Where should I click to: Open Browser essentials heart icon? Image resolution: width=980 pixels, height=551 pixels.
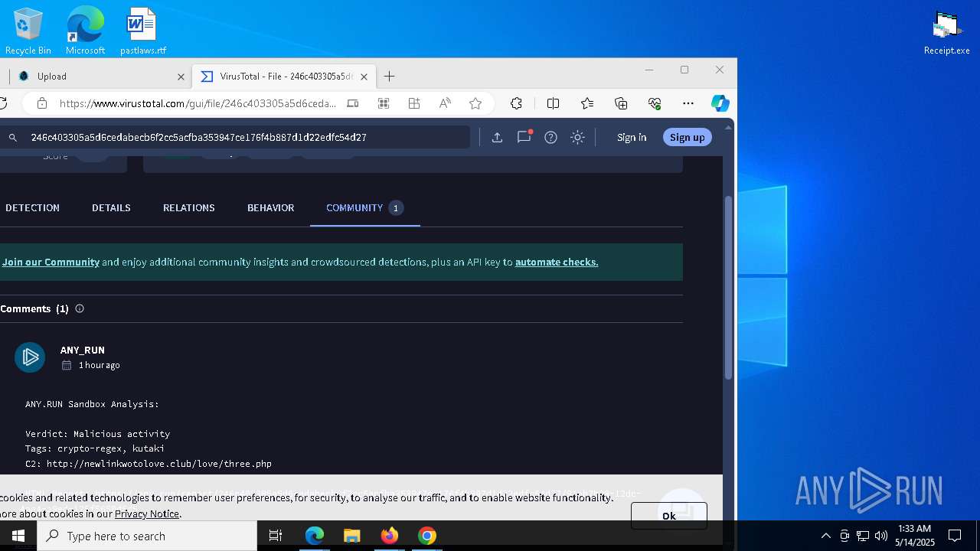655,103
